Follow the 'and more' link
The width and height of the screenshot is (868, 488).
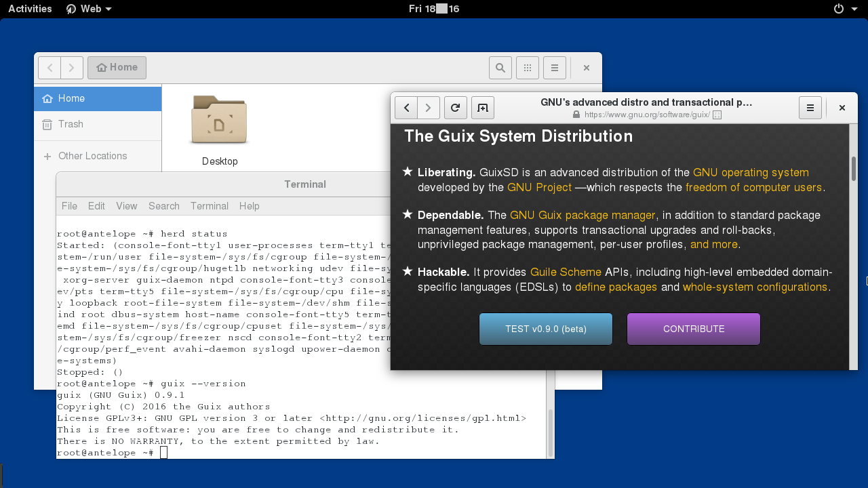714,245
